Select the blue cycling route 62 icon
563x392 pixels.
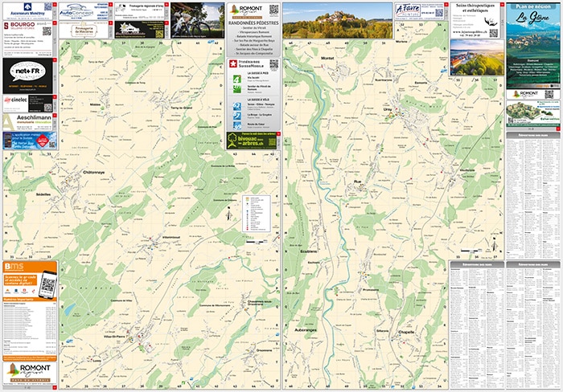click(237, 106)
